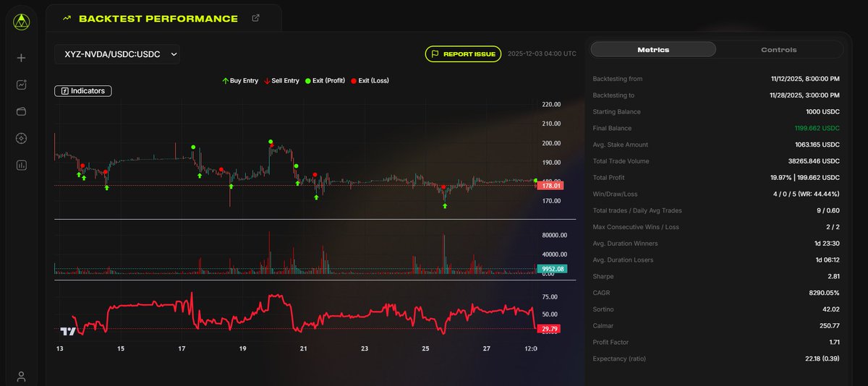The width and height of the screenshot is (868, 386).
Task: Click the buy entry arrow below the 25th candle
Action: [445, 206]
